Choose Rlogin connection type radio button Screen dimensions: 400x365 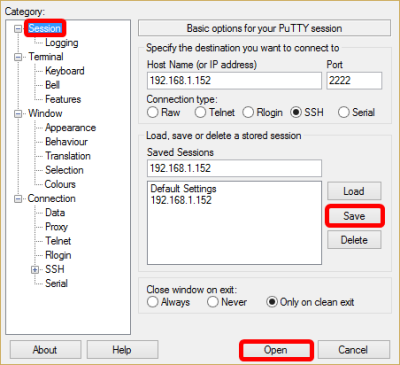[x=248, y=112]
